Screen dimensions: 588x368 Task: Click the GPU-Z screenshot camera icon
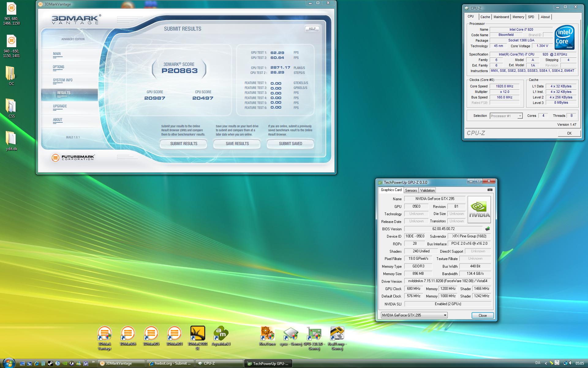click(x=490, y=190)
